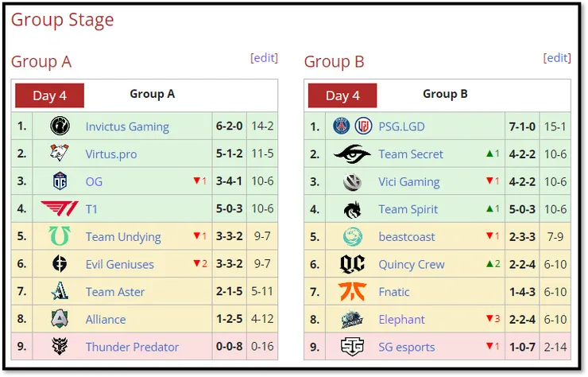The image size is (588, 377).
Task: Go to the Vici Gaming page
Action: click(x=408, y=181)
